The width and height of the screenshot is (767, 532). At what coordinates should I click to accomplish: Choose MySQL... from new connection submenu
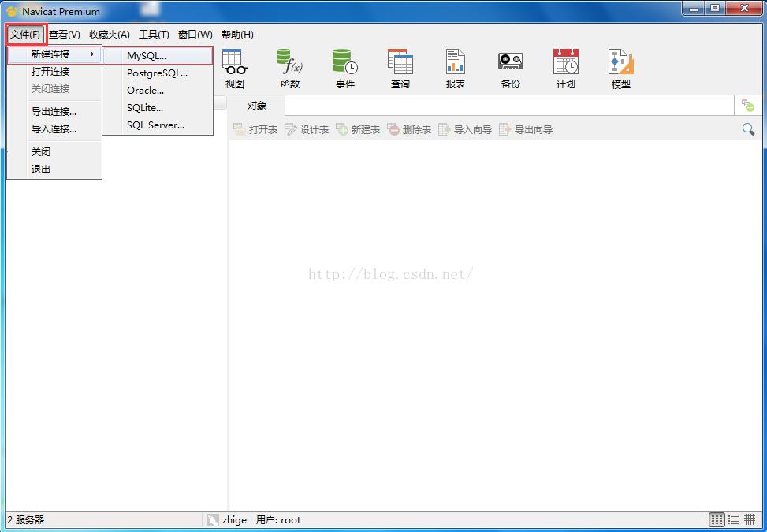coord(158,56)
